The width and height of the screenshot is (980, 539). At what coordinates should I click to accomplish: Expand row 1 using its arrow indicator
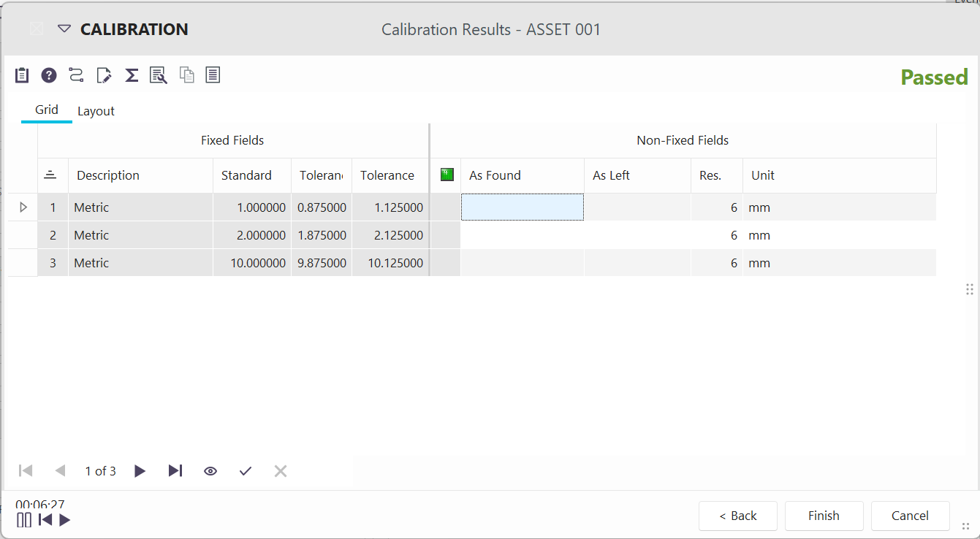[x=23, y=207]
